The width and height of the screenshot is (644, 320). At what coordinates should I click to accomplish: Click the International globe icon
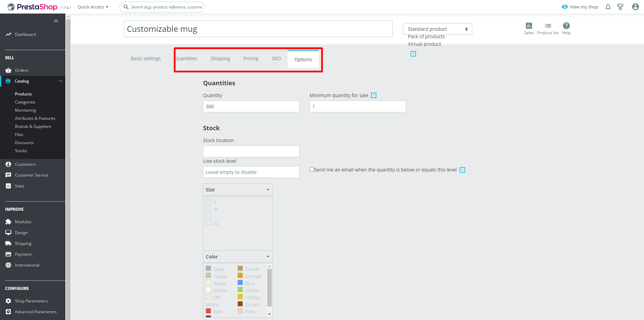(8, 265)
